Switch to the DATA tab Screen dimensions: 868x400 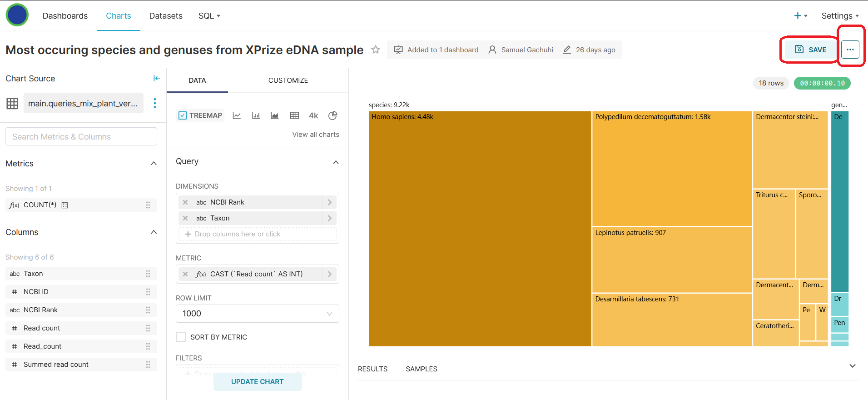click(x=197, y=80)
